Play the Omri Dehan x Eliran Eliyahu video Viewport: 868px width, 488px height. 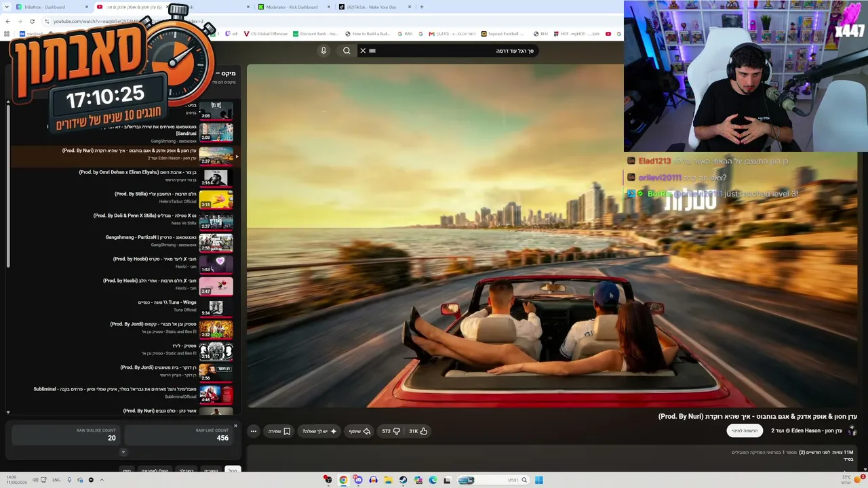pos(216,178)
